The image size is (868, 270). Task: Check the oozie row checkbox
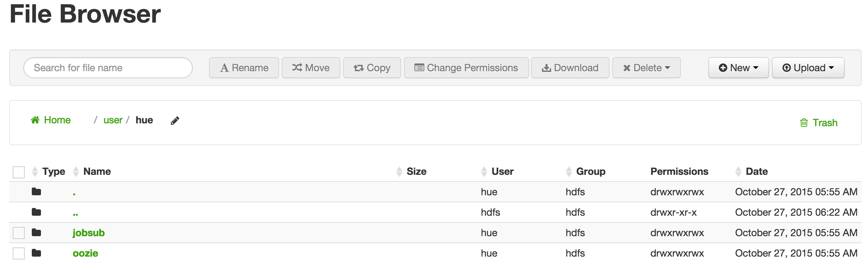coord(19,253)
